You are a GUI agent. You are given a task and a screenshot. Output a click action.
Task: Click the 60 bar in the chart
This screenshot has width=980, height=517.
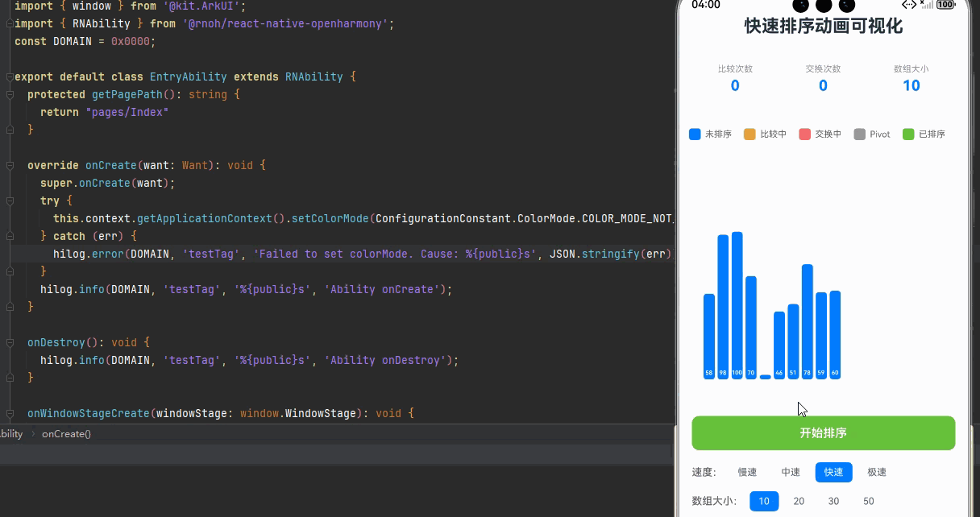coord(835,335)
